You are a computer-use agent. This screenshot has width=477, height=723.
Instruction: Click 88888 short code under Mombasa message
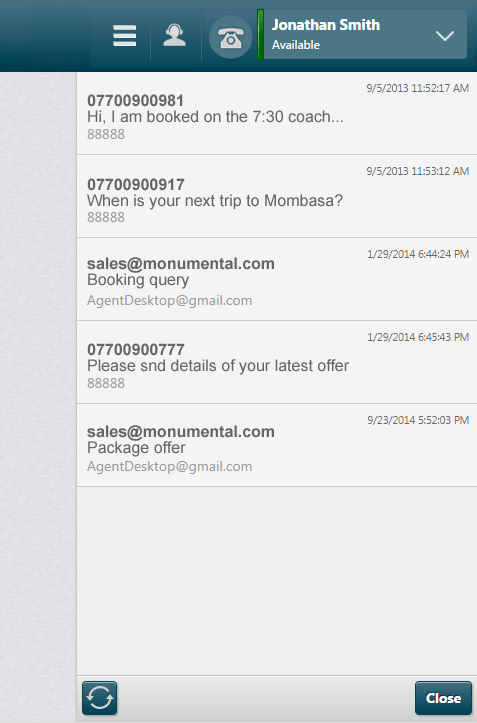coord(106,217)
